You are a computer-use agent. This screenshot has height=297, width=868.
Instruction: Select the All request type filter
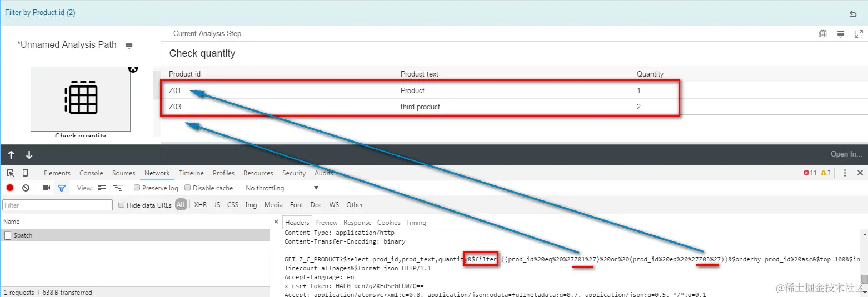pos(181,205)
